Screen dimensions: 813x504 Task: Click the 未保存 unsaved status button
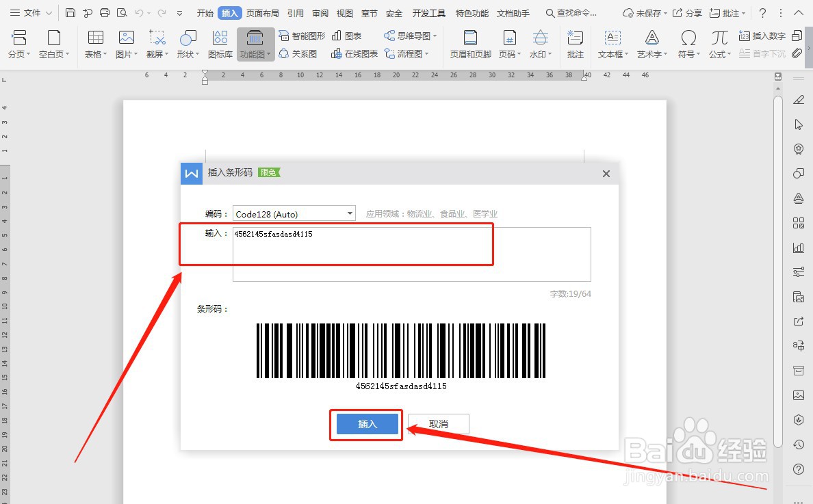click(645, 13)
